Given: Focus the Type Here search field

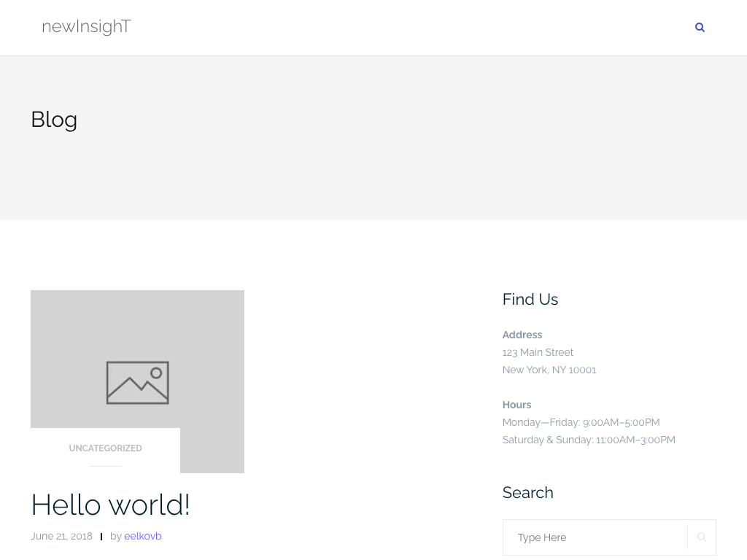Looking at the screenshot, I should 595,537.
